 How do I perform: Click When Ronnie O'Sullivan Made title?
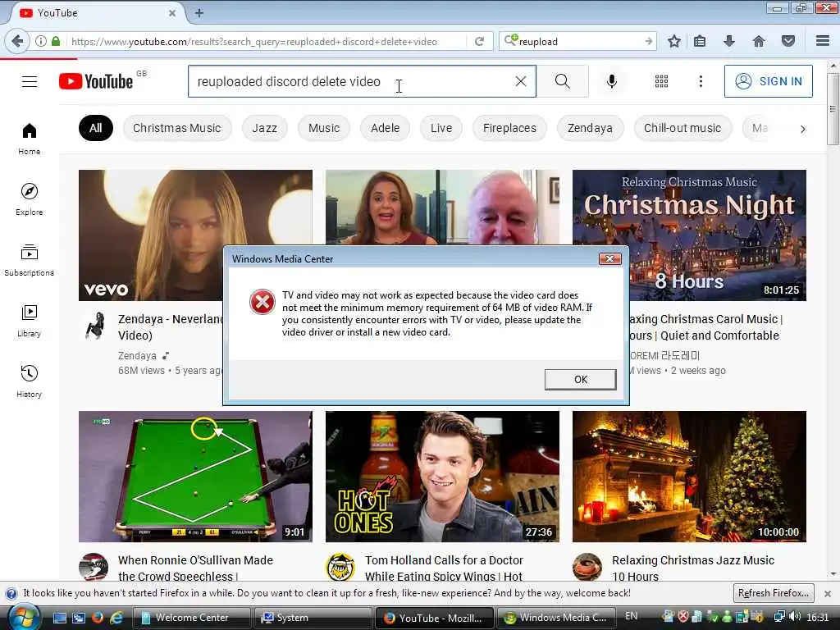[x=195, y=568]
